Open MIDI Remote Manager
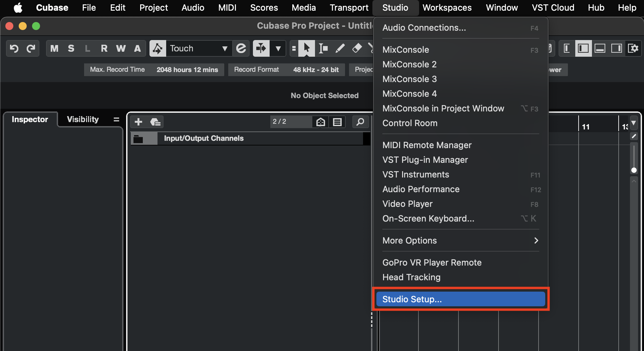The width and height of the screenshot is (644, 351). point(460,145)
